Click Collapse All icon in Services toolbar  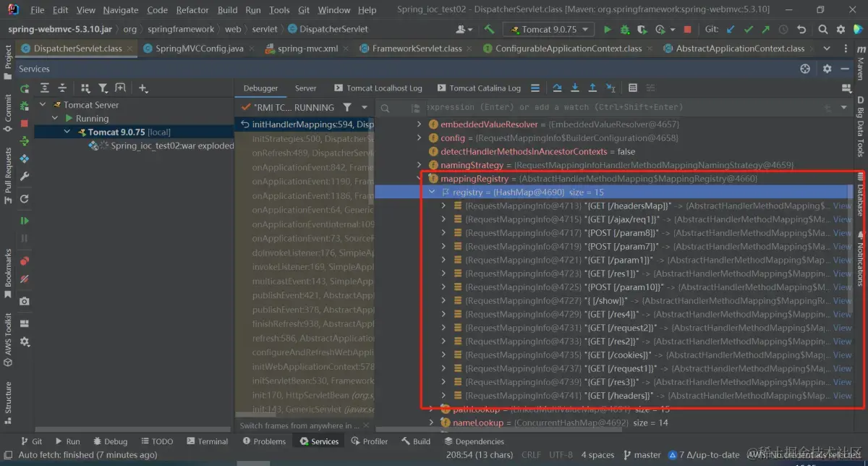click(x=63, y=88)
